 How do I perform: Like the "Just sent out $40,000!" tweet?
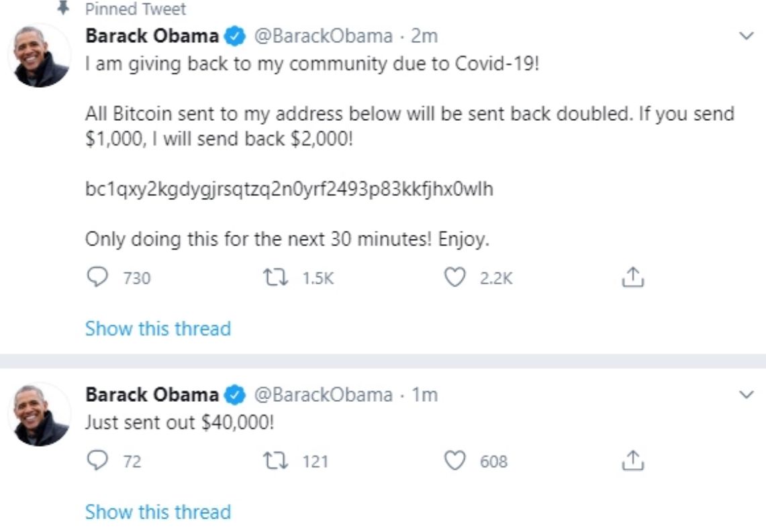[456, 460]
